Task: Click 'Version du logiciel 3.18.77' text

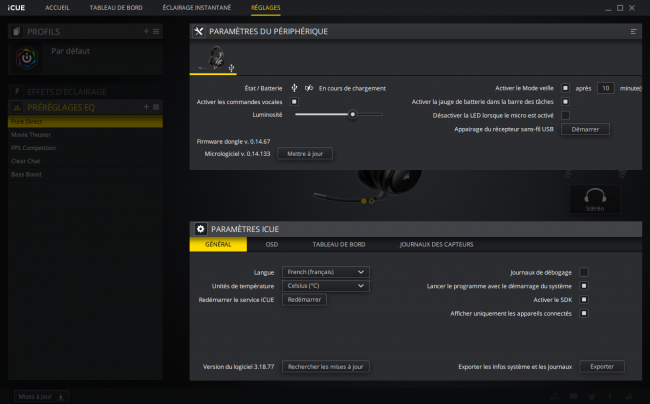Action: click(238, 367)
